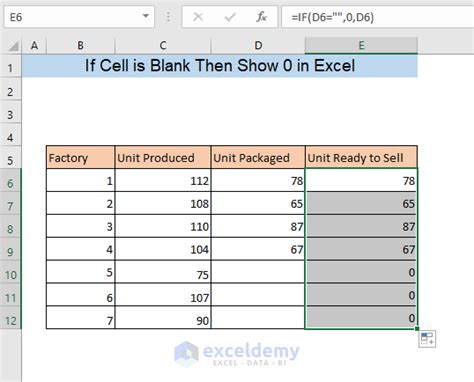Select Unit Packaged cell 65 in row 7
The width and height of the screenshot is (474, 382).
coord(258,203)
